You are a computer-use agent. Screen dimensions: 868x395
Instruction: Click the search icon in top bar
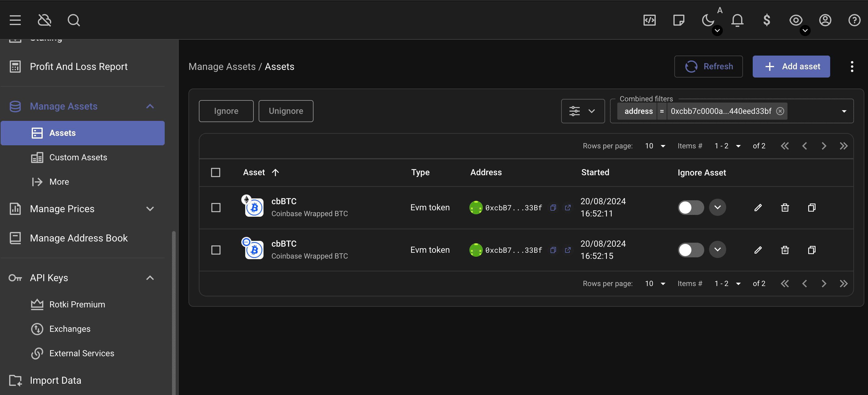click(x=74, y=20)
